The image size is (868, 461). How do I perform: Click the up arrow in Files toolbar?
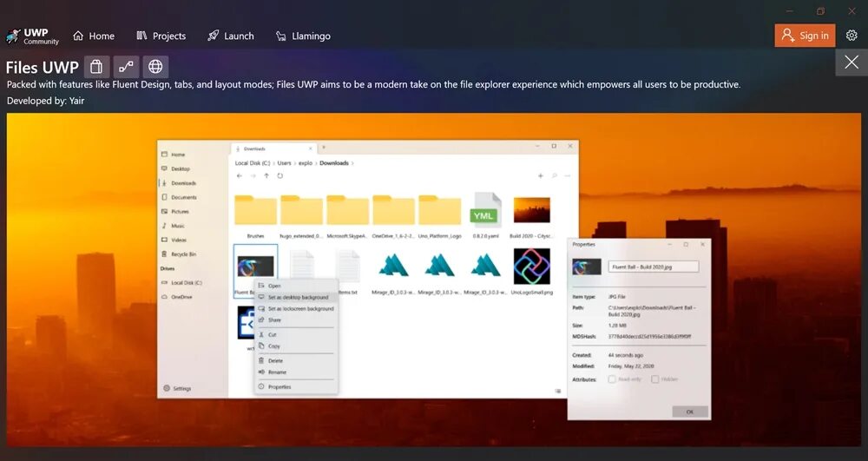coord(266,176)
